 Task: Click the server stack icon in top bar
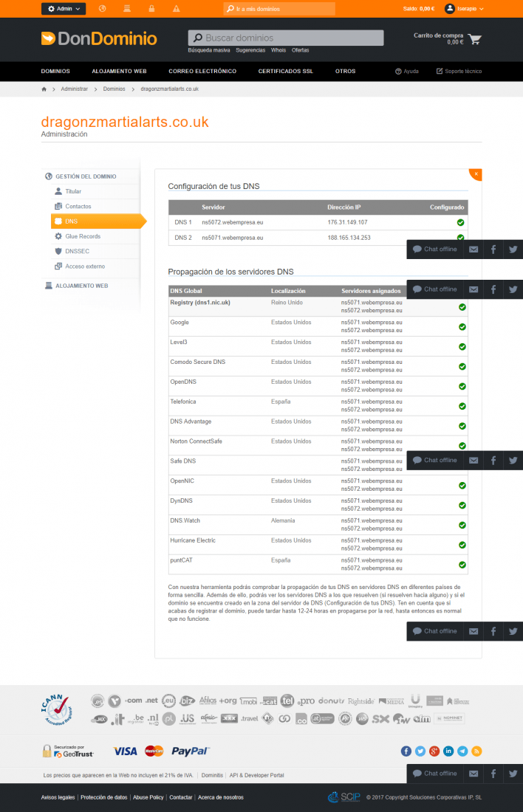click(127, 9)
